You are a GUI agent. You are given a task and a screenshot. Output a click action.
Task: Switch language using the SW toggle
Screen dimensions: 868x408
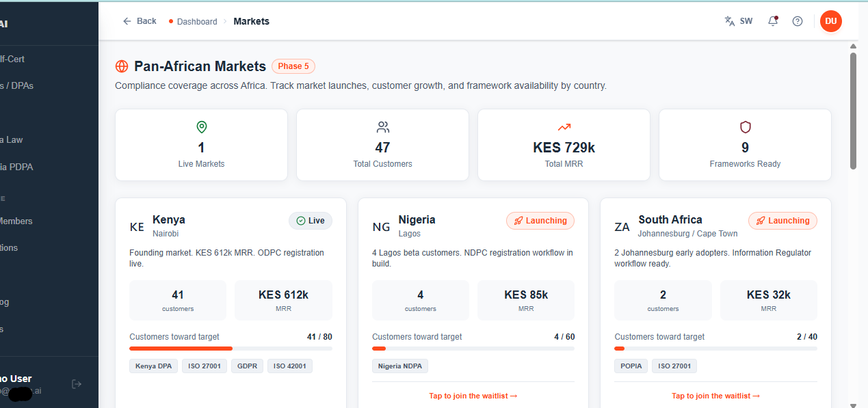pyautogui.click(x=739, y=21)
